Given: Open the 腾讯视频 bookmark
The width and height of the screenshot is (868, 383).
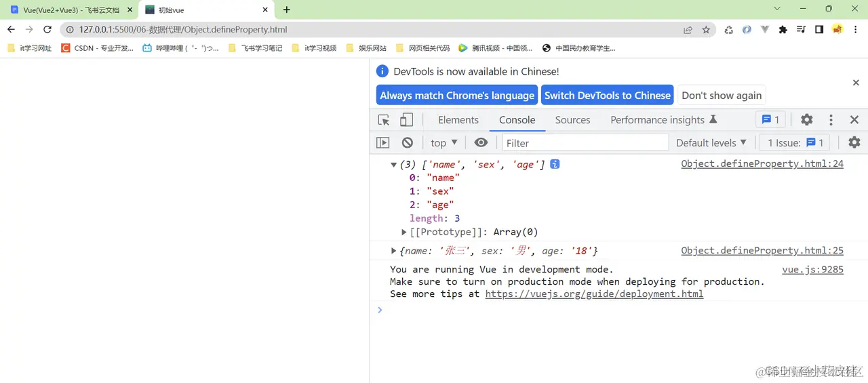Looking at the screenshot, I should coord(496,48).
